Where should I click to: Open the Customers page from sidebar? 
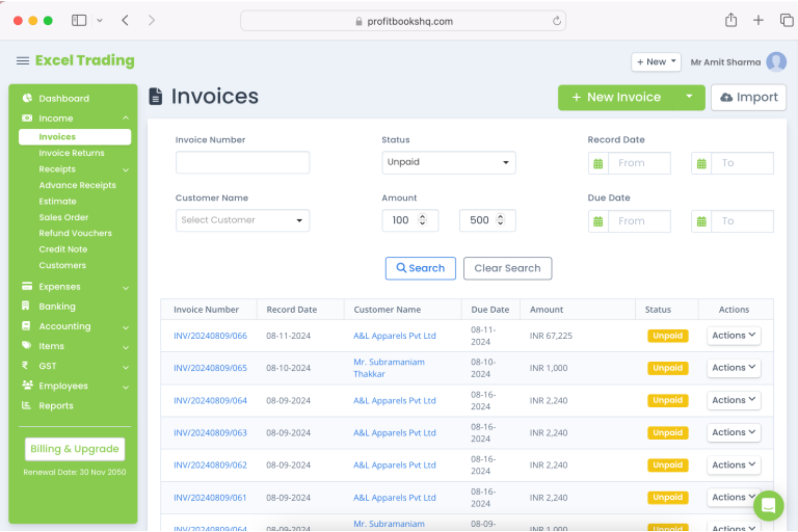pos(63,265)
